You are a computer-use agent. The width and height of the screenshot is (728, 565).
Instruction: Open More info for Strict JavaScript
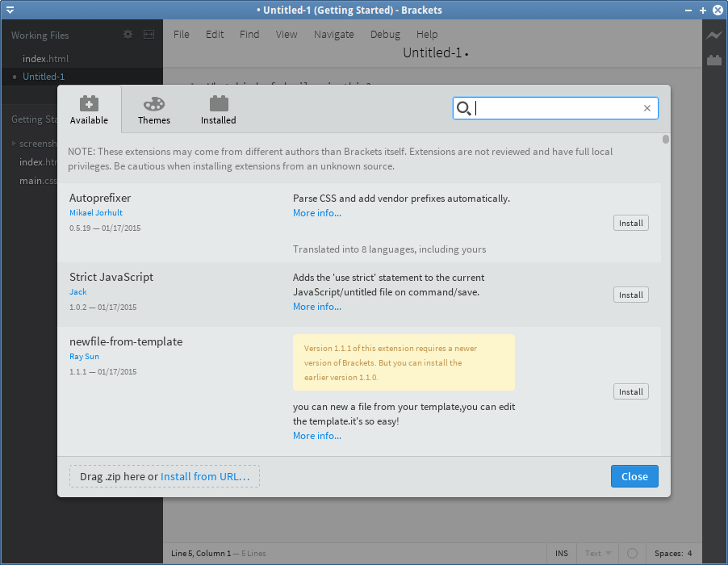(317, 307)
